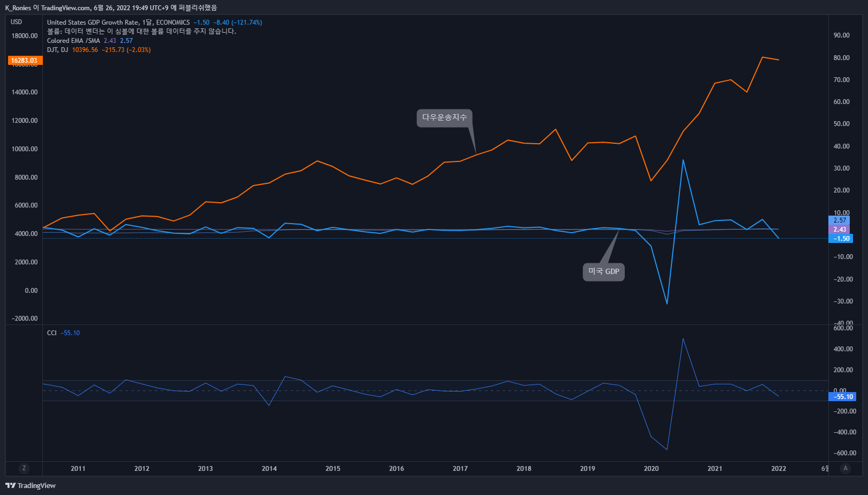Click the Z timezone button on time axis
Image resolution: width=868 pixels, height=495 pixels.
(x=24, y=468)
